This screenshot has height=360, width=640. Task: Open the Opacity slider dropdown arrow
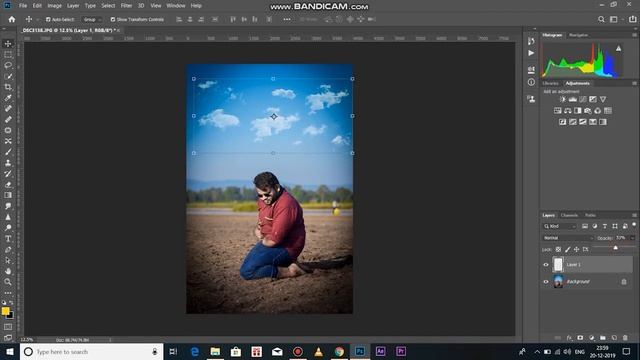coord(632,238)
